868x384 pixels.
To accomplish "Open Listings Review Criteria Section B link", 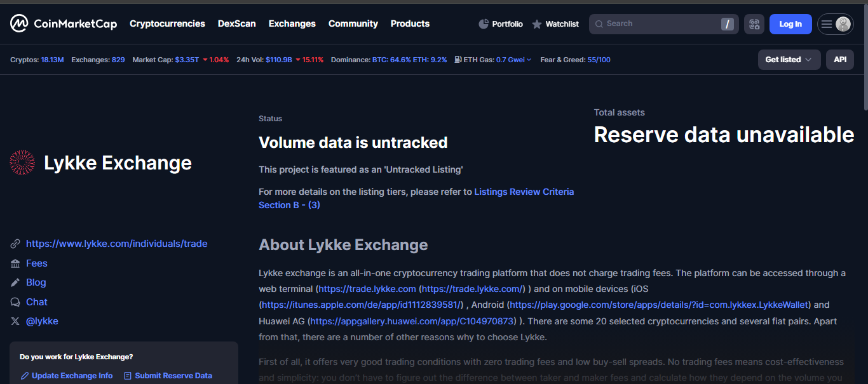I will click(416, 198).
